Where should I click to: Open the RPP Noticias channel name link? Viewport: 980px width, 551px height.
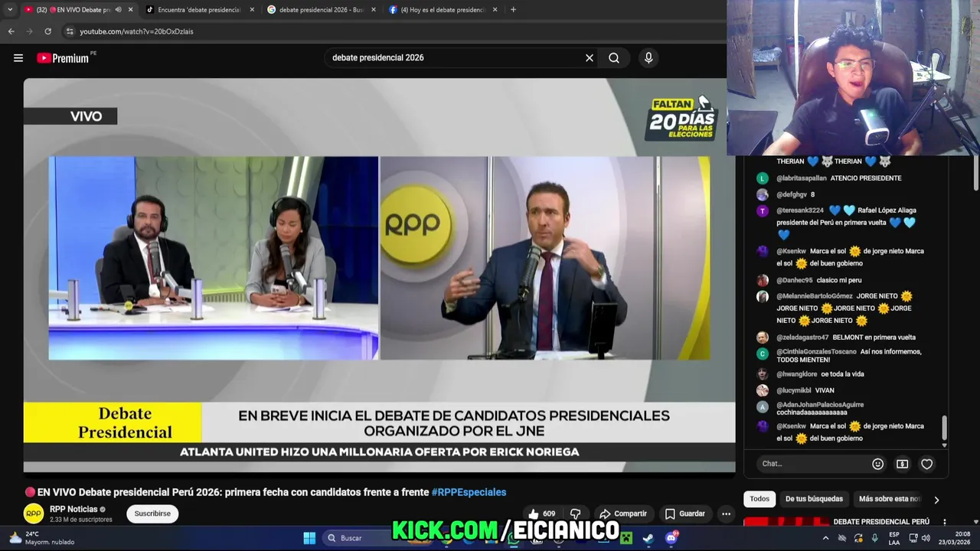tap(73, 509)
